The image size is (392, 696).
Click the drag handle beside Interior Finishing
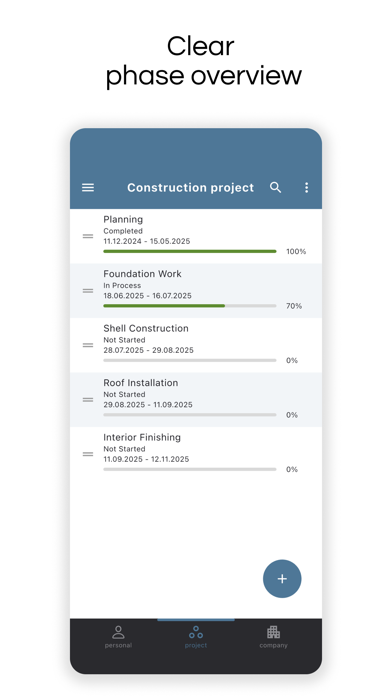coord(88,454)
